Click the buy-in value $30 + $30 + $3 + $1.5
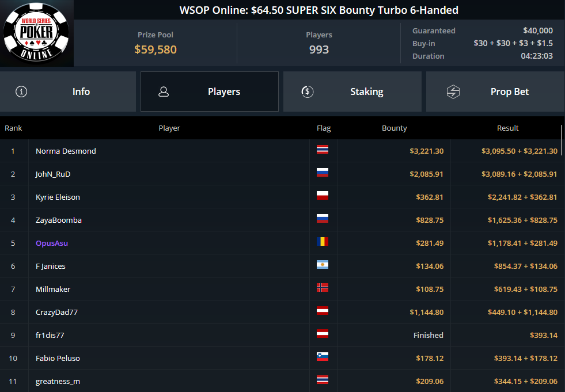 (513, 43)
